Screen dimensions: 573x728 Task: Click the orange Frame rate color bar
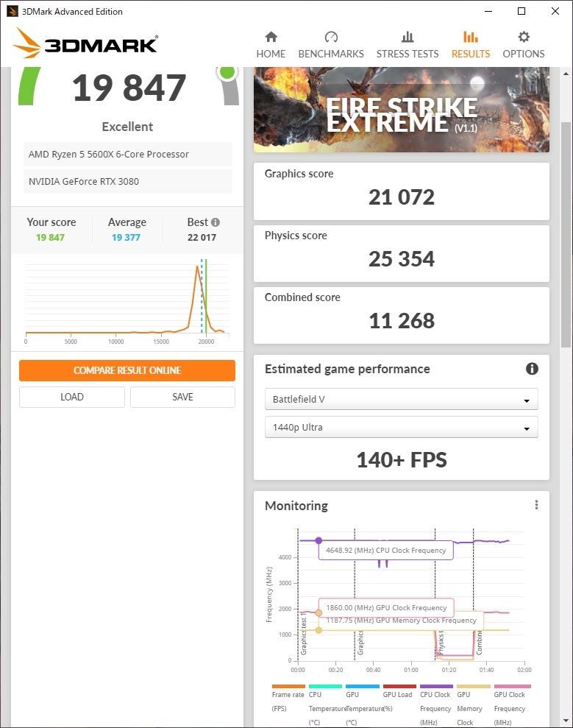tap(288, 686)
